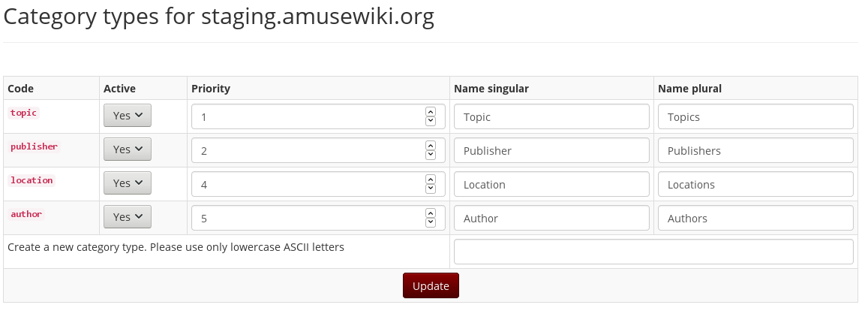Decrease publisher priority using down arrow
This screenshot has width=868, height=332.
pos(430,155)
